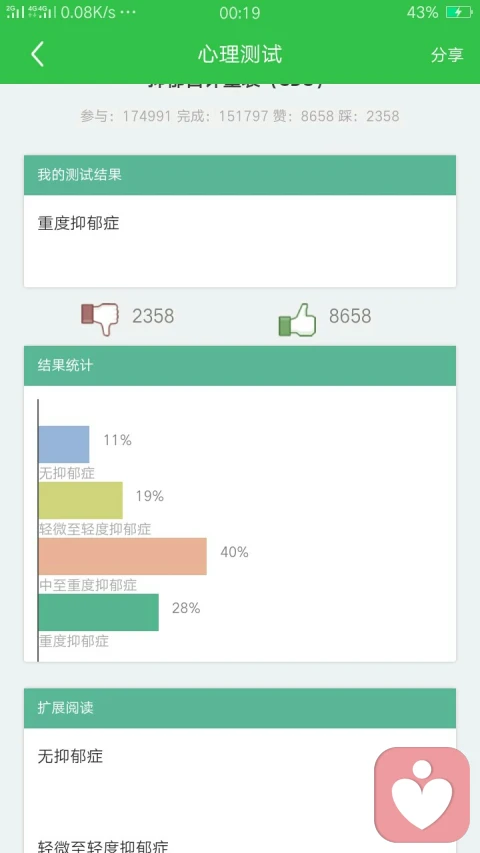Tap the thumbs-down dislike icon
This screenshot has height=853, width=480.
[100, 318]
